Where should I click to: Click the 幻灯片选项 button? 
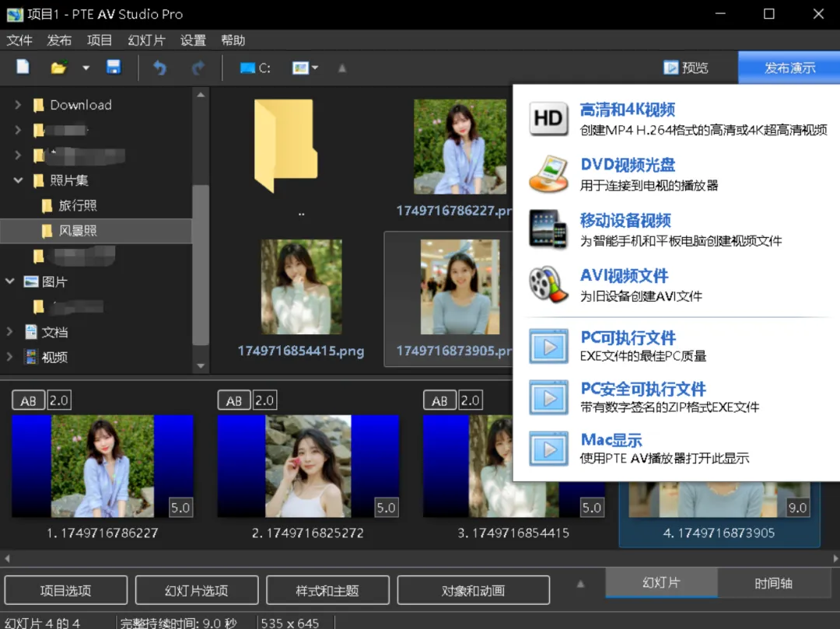(197, 590)
